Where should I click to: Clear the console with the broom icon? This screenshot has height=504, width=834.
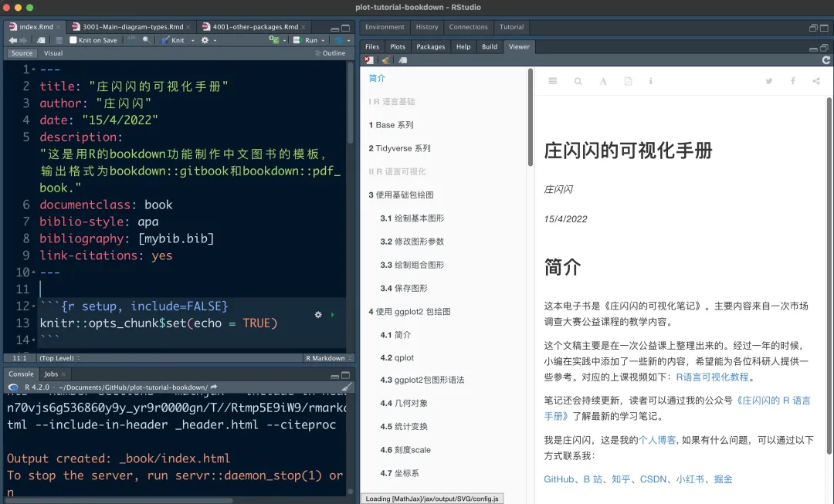(346, 387)
